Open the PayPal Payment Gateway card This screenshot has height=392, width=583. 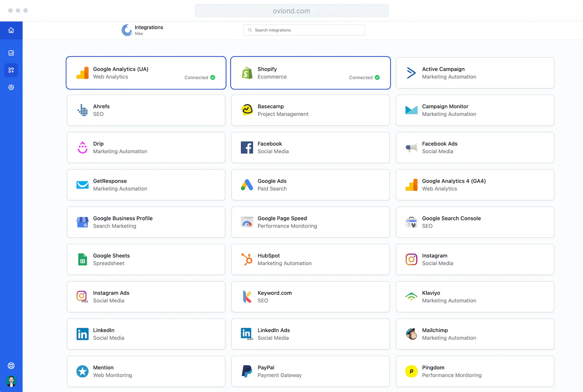pos(310,371)
